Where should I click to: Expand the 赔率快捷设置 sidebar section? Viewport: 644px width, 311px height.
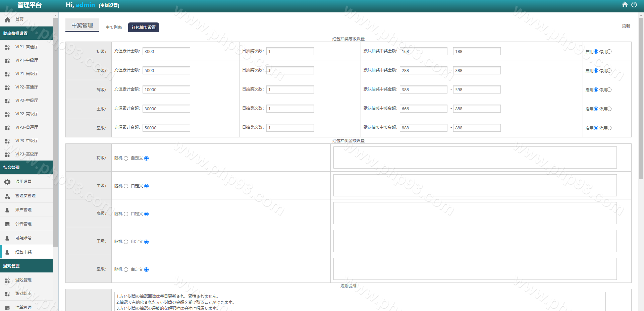[x=26, y=33]
